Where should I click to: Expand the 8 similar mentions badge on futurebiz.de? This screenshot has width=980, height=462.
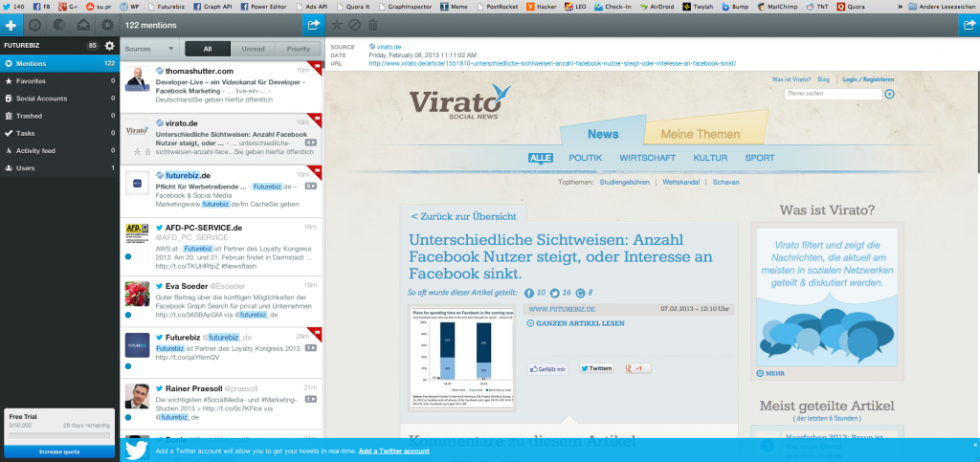coord(311,187)
